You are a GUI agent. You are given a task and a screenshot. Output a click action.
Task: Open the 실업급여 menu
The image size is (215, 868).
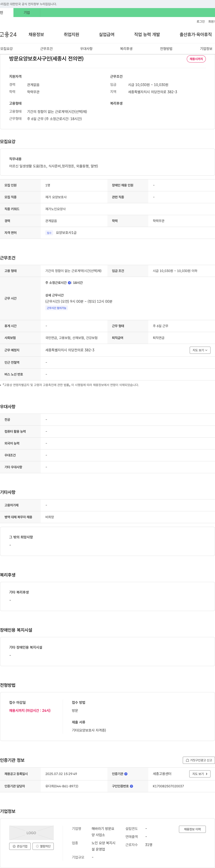[106, 34]
